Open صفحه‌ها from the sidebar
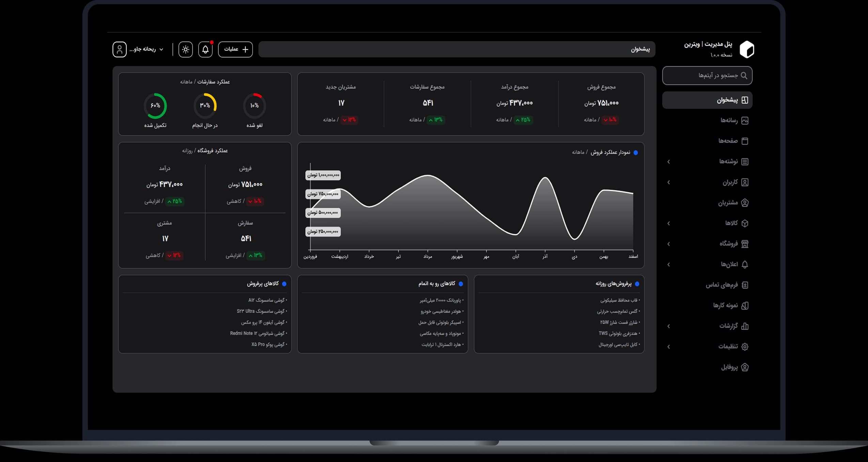The height and width of the screenshot is (462, 868). point(733,141)
